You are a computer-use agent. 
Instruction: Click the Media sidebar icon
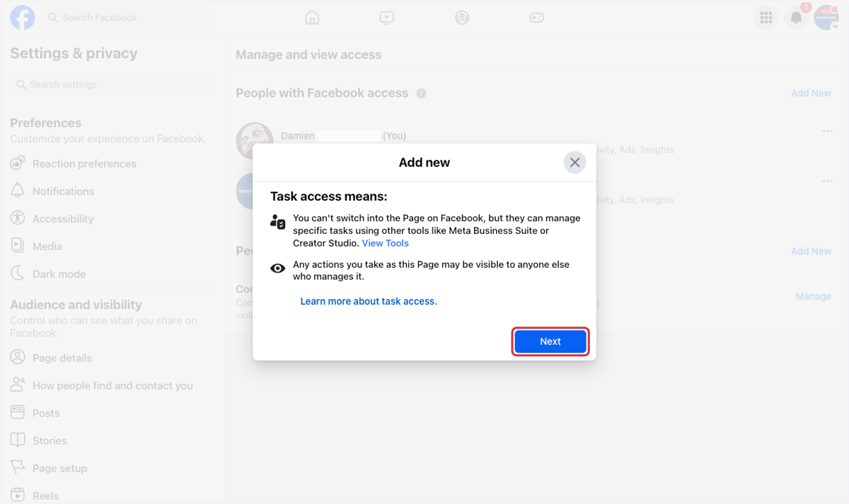(18, 246)
